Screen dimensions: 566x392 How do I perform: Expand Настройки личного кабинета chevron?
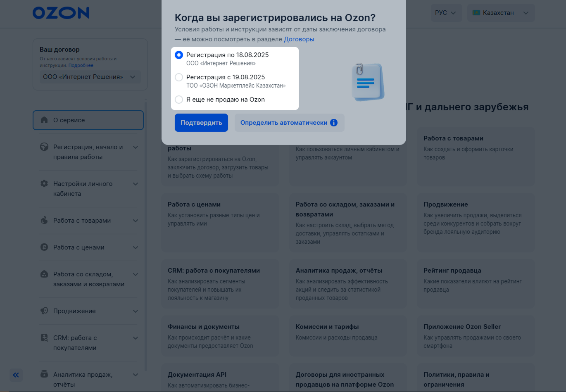[136, 184]
